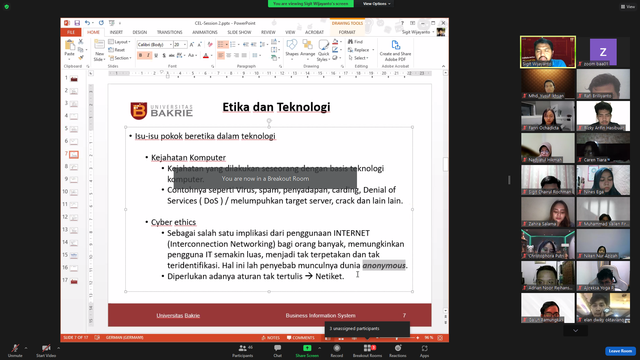640x360 pixels.
Task: Click the spell check icon in the status bar
Action: (97, 338)
